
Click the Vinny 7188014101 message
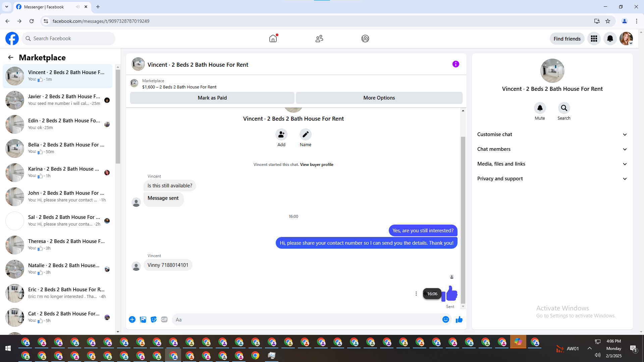tap(168, 265)
